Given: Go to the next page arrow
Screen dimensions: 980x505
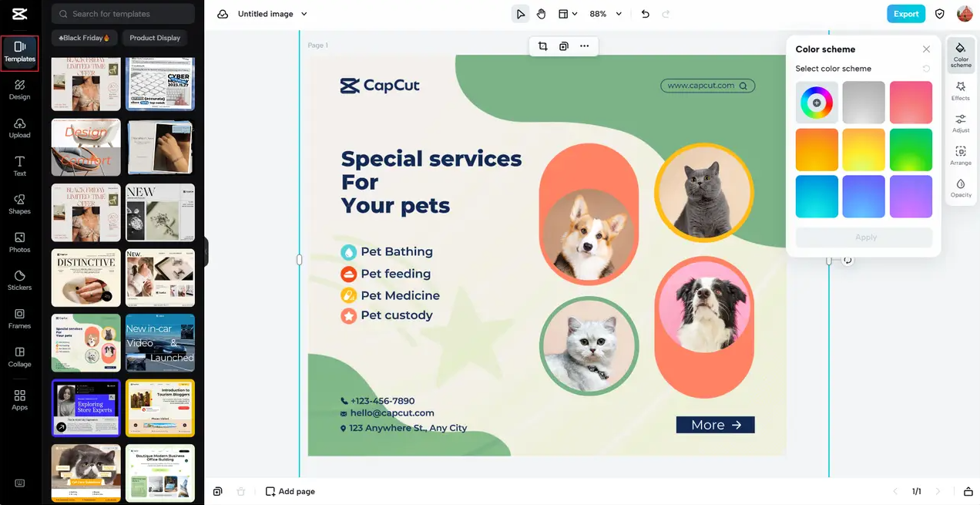Looking at the screenshot, I should pos(938,491).
